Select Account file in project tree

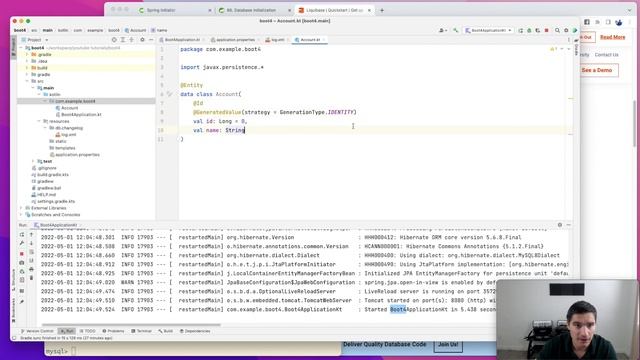pos(69,108)
